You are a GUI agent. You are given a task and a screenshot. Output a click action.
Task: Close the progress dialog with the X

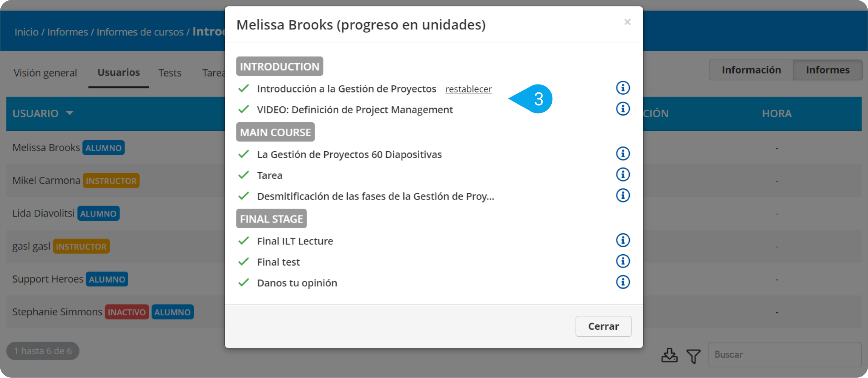pyautogui.click(x=627, y=22)
